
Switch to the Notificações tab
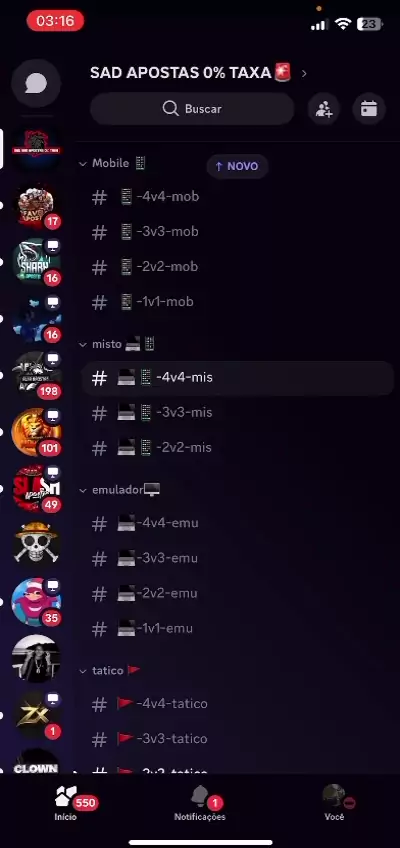pos(200,803)
